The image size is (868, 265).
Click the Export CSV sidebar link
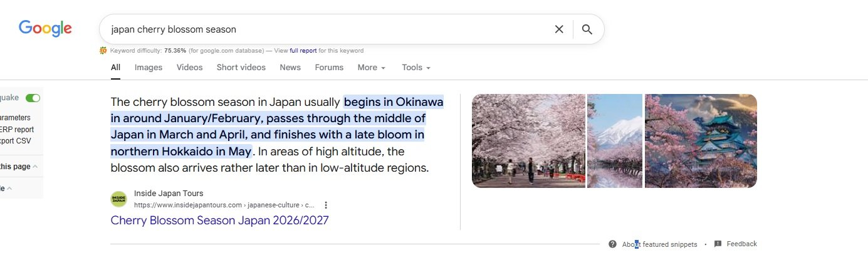pos(15,141)
